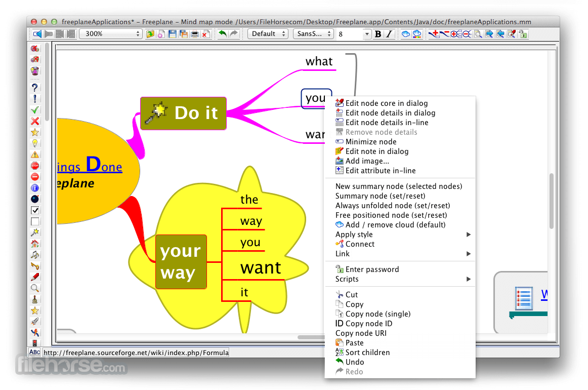588x390 pixels.
Task: Click the checked box icon in sidebar
Action: tap(35, 210)
